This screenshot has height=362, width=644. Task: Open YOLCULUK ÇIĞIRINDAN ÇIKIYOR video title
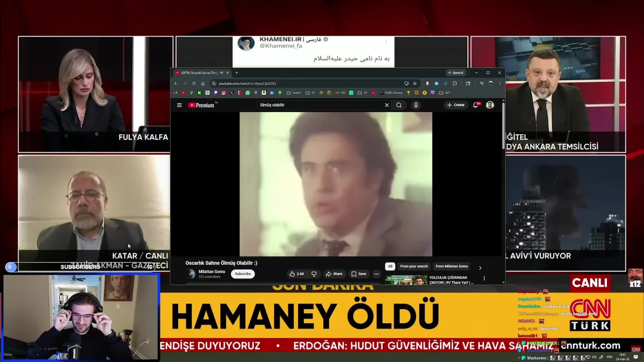point(451,280)
